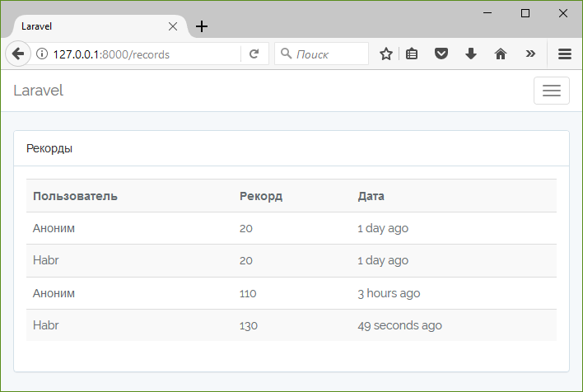
Task: Click the Рекорд column header
Action: (x=261, y=196)
